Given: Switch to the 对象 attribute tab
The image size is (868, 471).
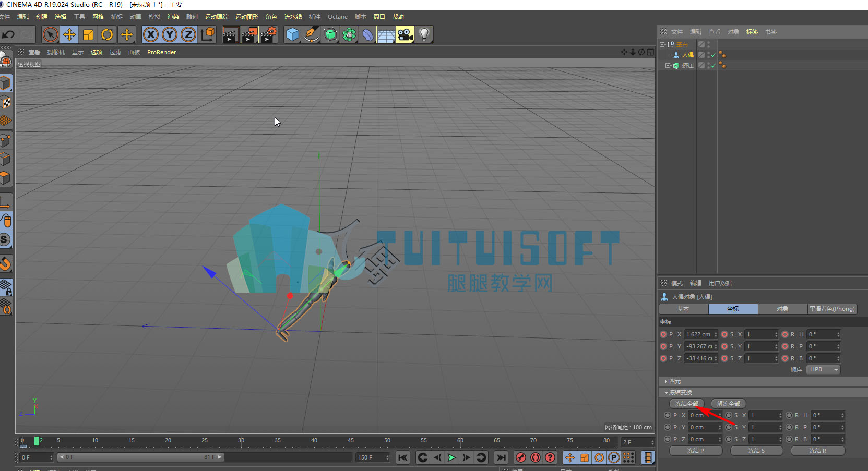Looking at the screenshot, I should click(782, 309).
